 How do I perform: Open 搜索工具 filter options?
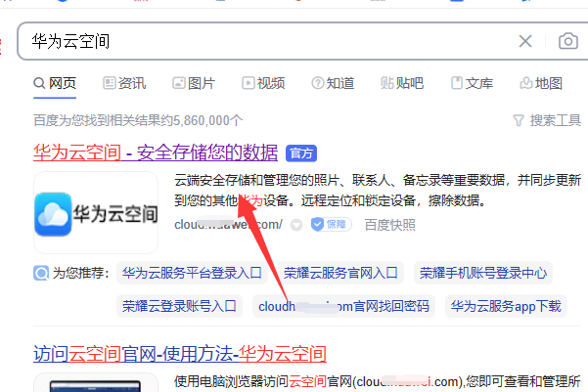coord(547,120)
